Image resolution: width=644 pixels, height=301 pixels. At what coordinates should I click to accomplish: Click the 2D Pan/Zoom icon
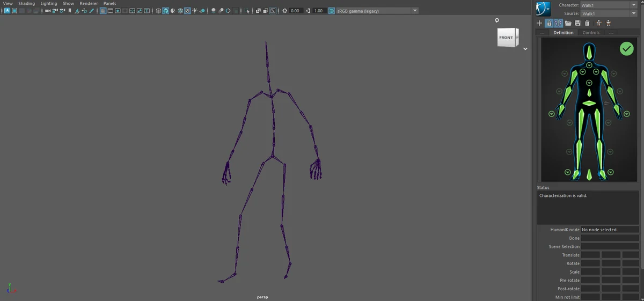point(84,11)
